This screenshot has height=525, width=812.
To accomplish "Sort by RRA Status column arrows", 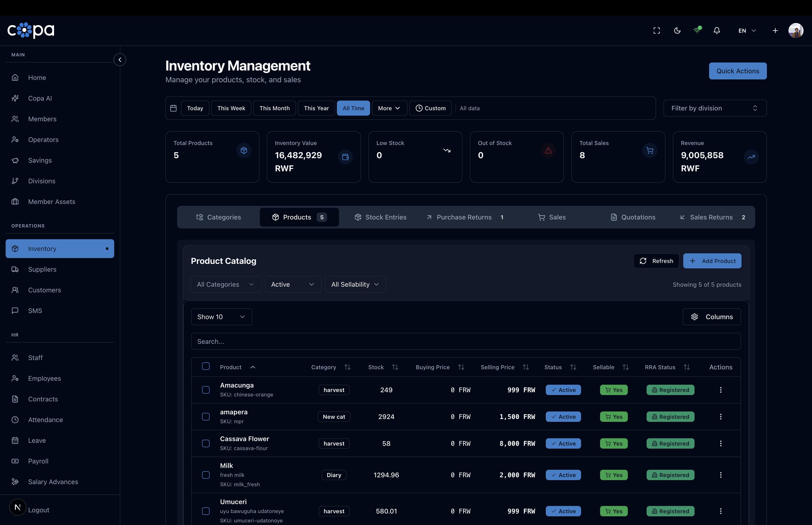I will (x=687, y=367).
